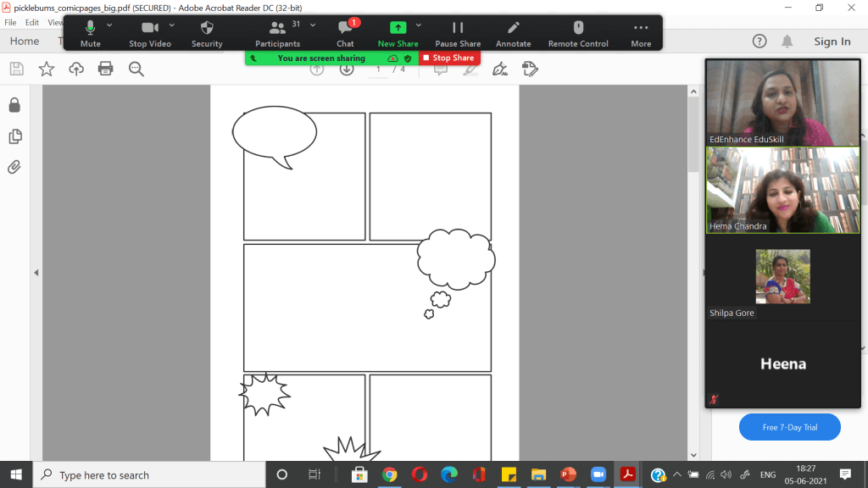
Task: Click the Annotate pencil icon
Action: point(513,33)
